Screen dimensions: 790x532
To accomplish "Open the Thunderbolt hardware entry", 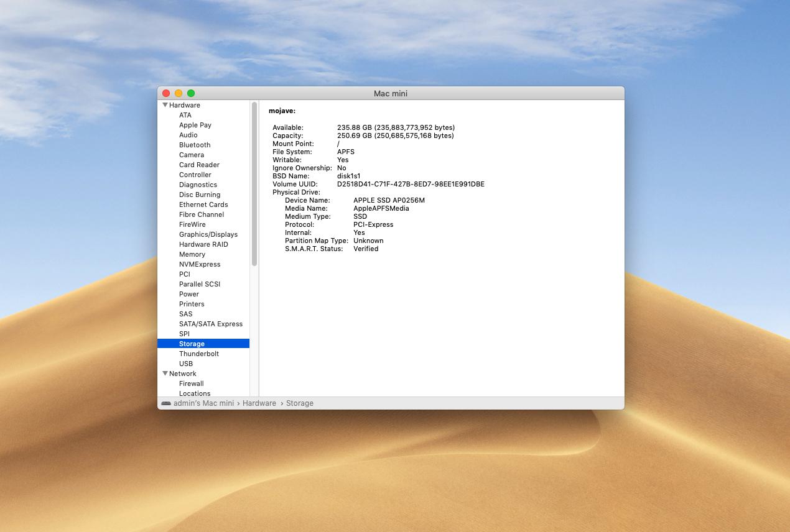I will [x=198, y=354].
